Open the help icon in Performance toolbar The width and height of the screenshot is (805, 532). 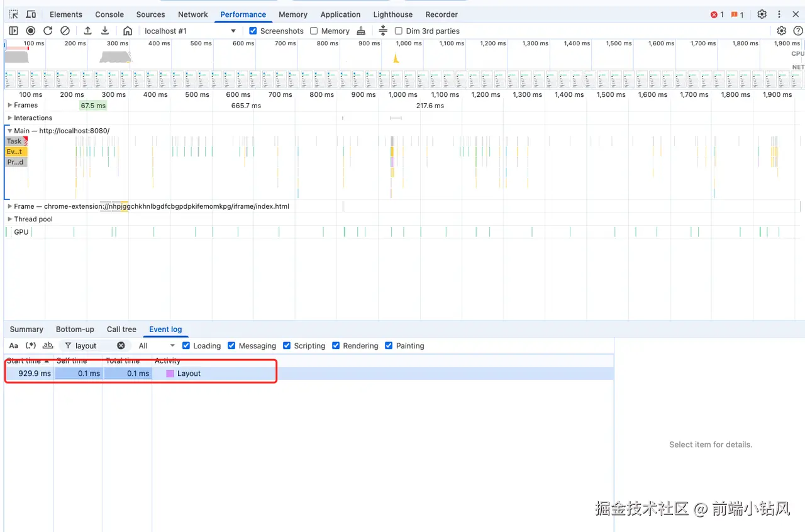[798, 31]
